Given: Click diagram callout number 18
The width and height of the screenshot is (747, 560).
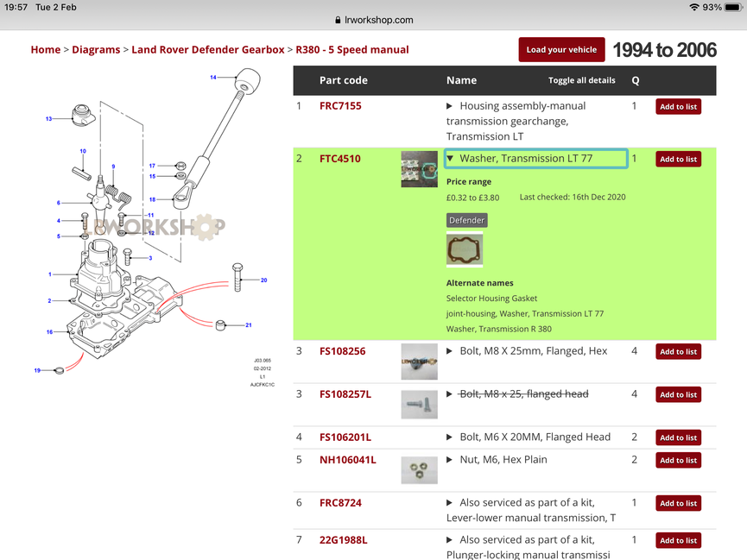Looking at the screenshot, I should (x=153, y=199).
